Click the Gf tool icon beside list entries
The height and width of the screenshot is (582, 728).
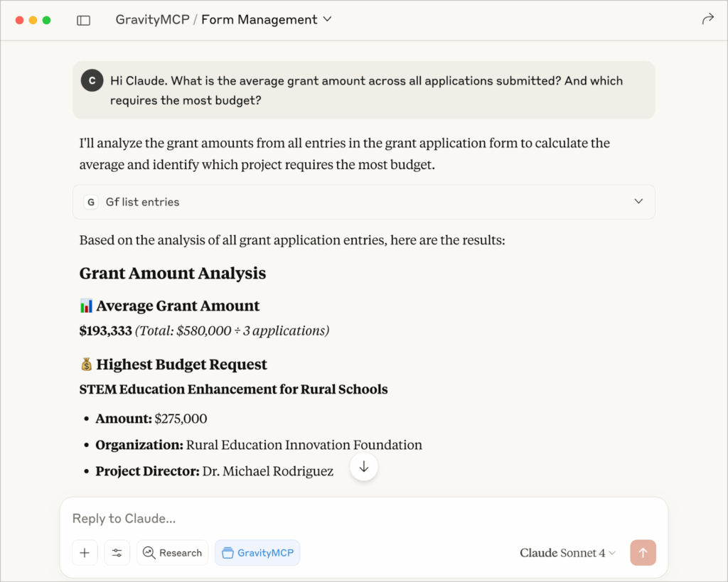pos(90,202)
